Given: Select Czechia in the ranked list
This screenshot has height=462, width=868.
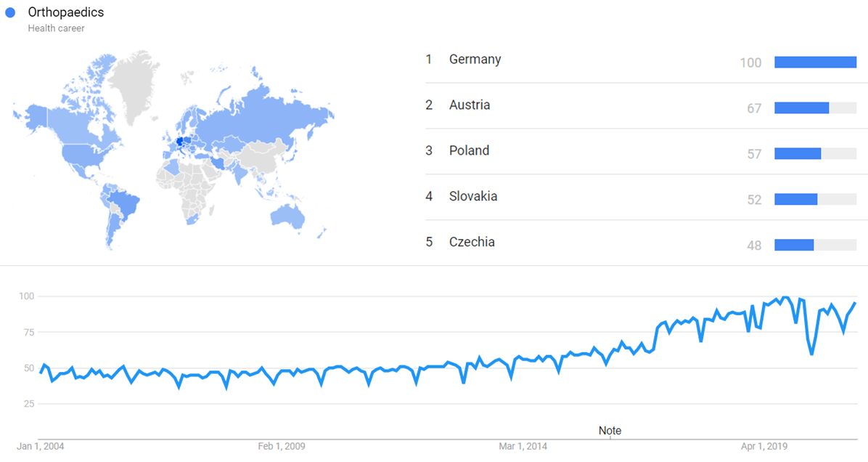Looking at the screenshot, I should (472, 243).
